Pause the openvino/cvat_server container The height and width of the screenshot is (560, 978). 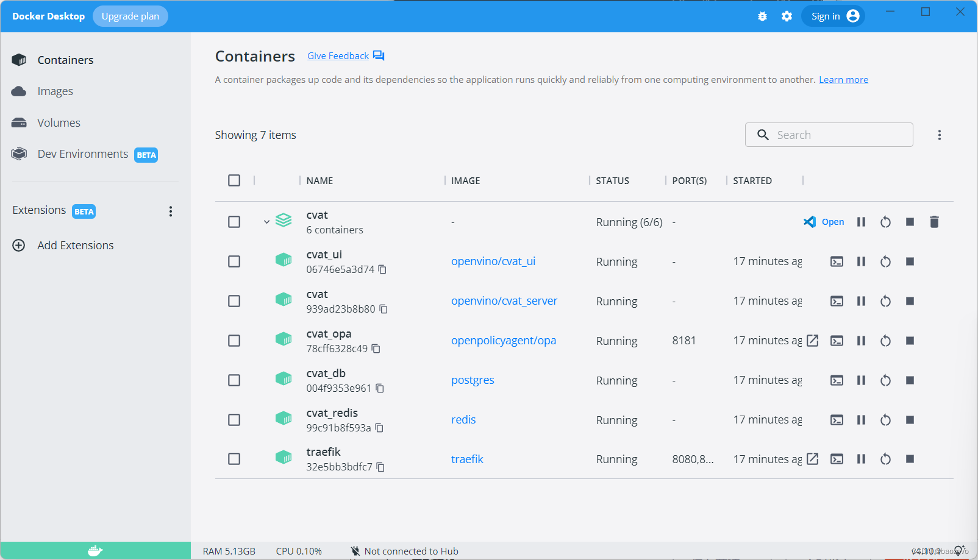(x=861, y=301)
